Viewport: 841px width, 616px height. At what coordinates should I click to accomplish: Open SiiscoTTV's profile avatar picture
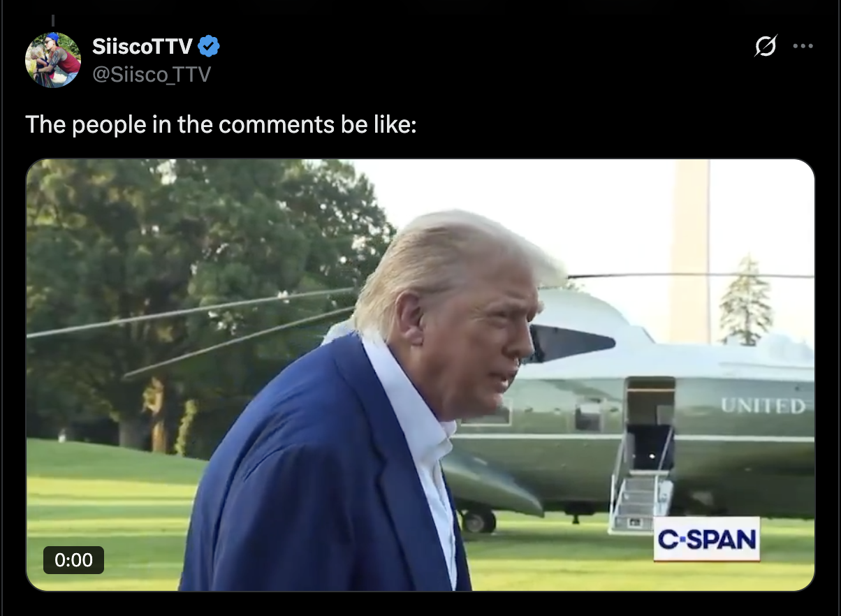(x=53, y=60)
